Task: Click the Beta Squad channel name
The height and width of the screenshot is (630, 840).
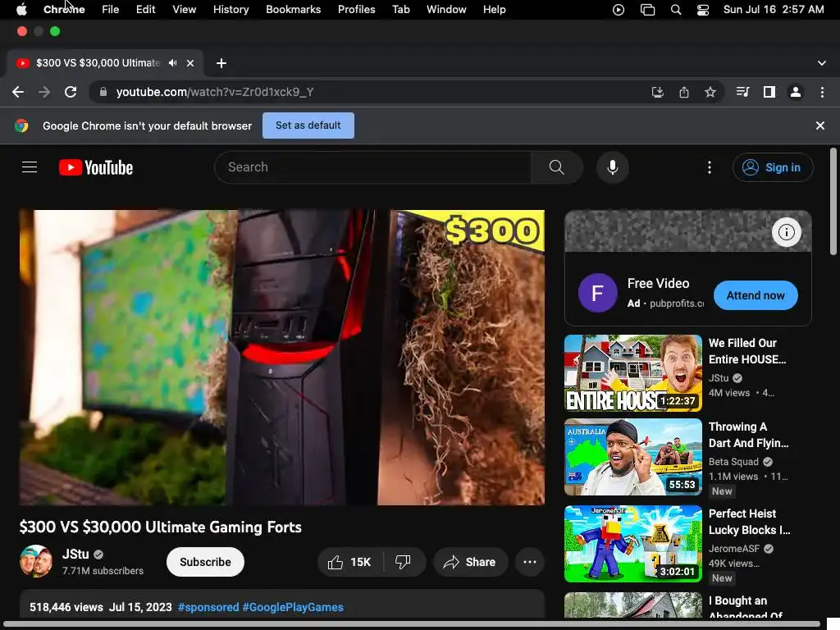Action: click(733, 462)
